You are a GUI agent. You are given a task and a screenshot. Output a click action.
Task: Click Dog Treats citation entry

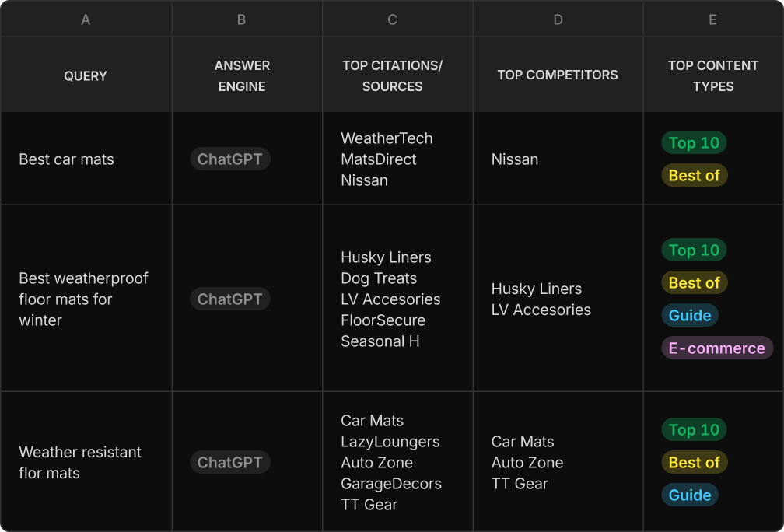pos(379,278)
